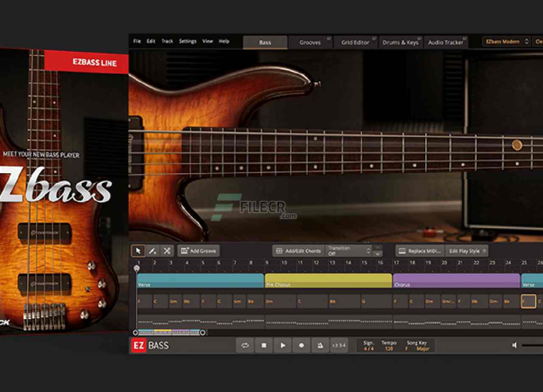Select the G chord block
Screen dimensions: 543x392
[x=376, y=301]
